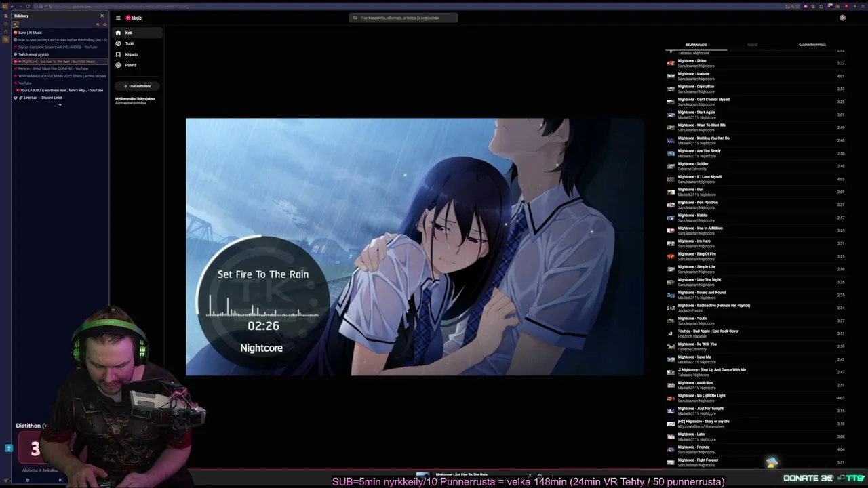The width and height of the screenshot is (868, 488).
Task: Play Nightcore - Pon Pon Pon
Action: 756,205
